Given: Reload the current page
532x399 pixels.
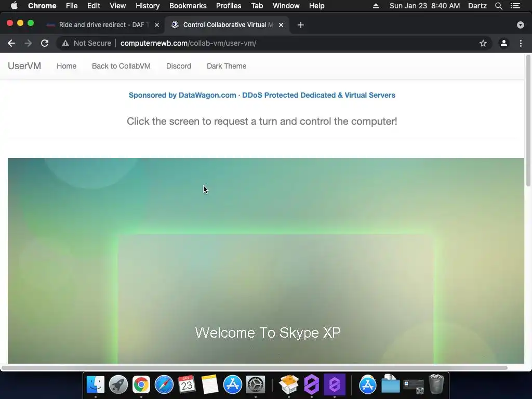Looking at the screenshot, I should [x=45, y=43].
